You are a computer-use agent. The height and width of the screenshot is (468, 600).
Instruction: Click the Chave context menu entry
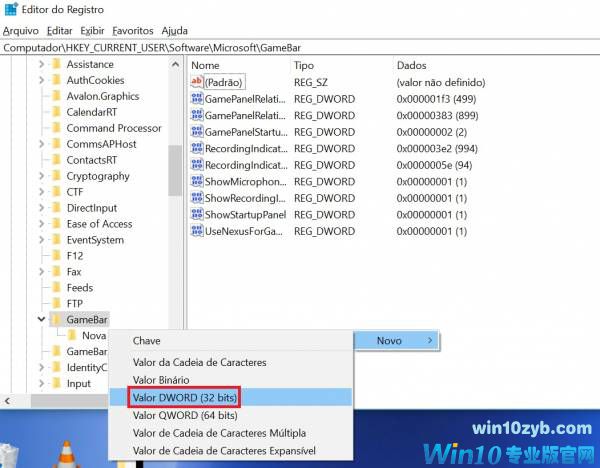pos(147,341)
